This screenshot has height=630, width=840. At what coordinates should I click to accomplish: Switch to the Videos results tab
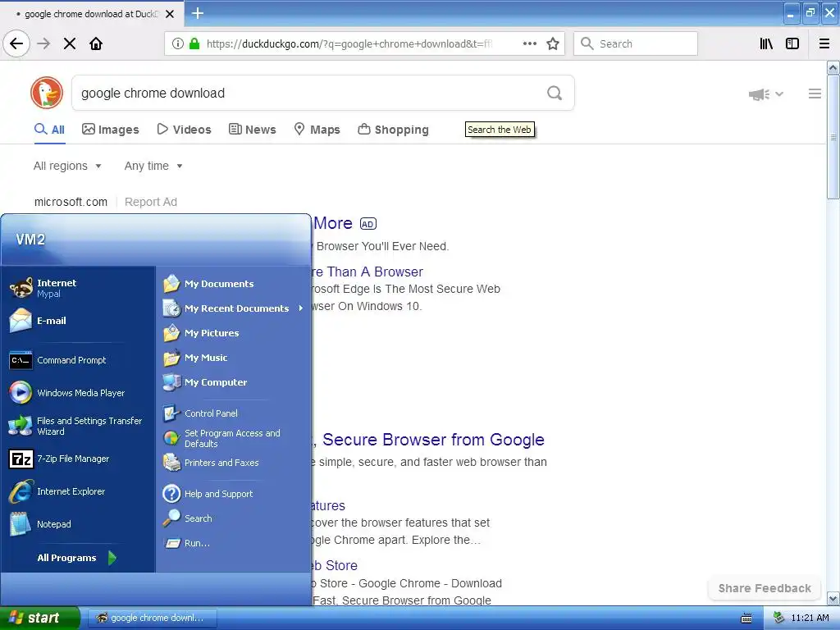point(185,129)
